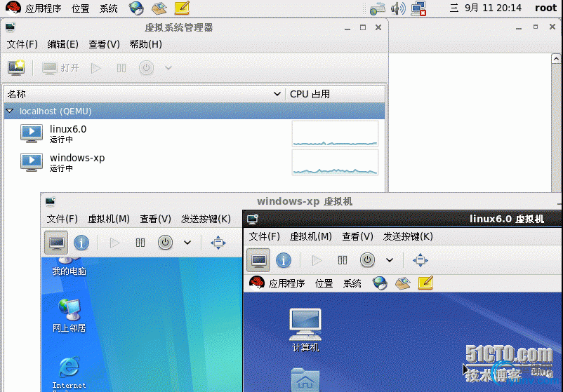The image size is (563, 392).
Task: Click the linux6.0 CPU usage graph
Action: click(x=335, y=133)
